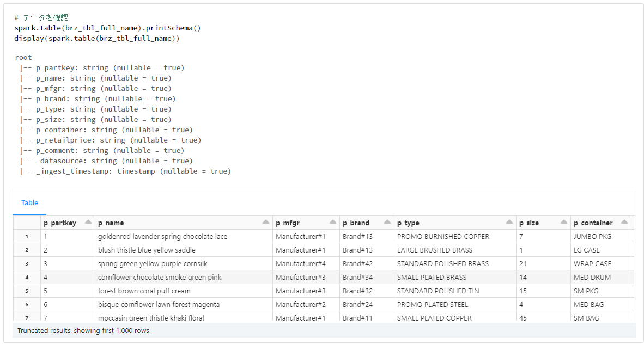Click the sort arrow on p_size column
Screen dimensions: 644x351
click(x=564, y=221)
